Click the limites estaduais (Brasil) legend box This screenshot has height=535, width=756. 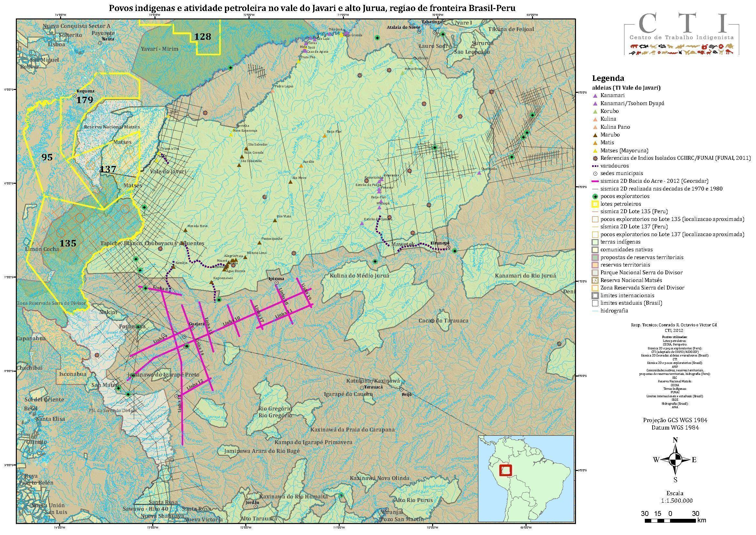coord(595,303)
